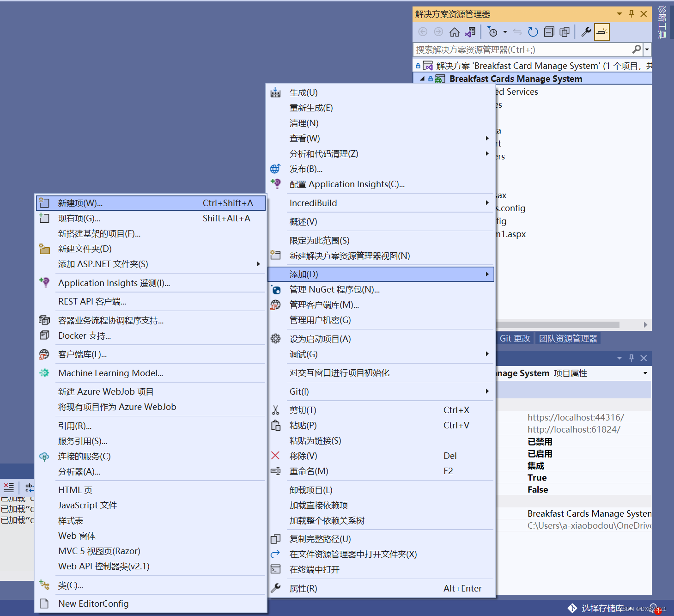The image size is (674, 616).
Task: Click the https://localhost:44316/ URL value
Action: (576, 417)
